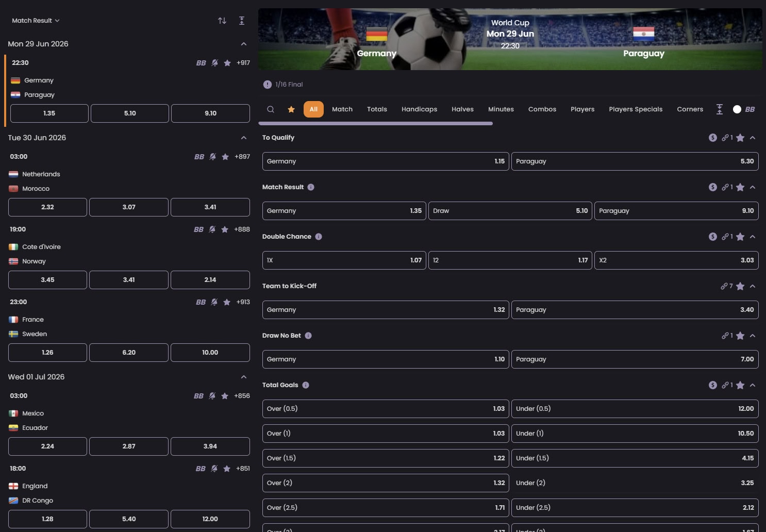Collapse all matches icon in left panel

[242, 21]
